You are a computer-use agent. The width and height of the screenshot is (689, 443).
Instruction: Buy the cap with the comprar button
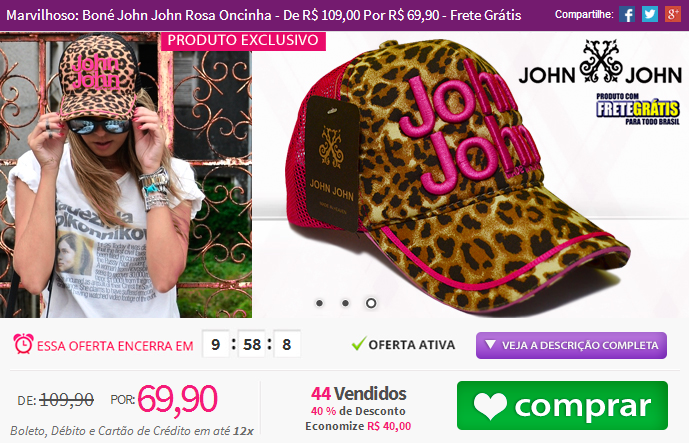point(562,406)
